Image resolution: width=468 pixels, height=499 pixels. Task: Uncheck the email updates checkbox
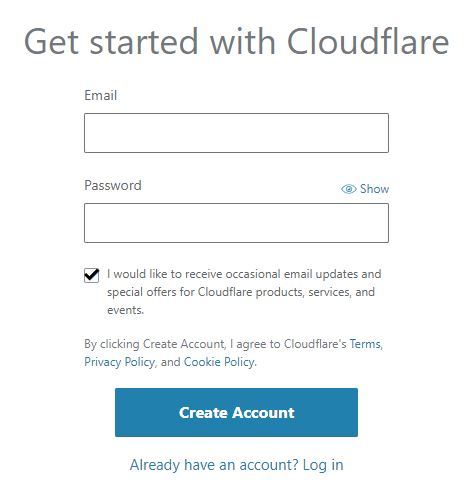pos(91,275)
